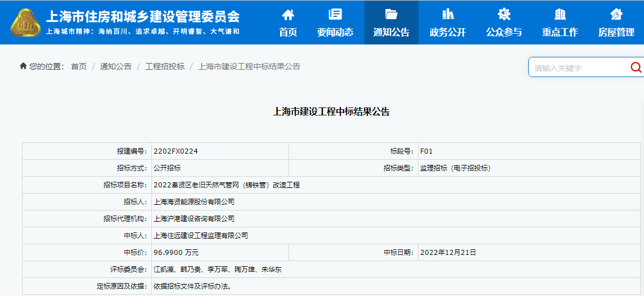Click the folder icon above 通知公告
The image size is (644, 296).
click(391, 15)
